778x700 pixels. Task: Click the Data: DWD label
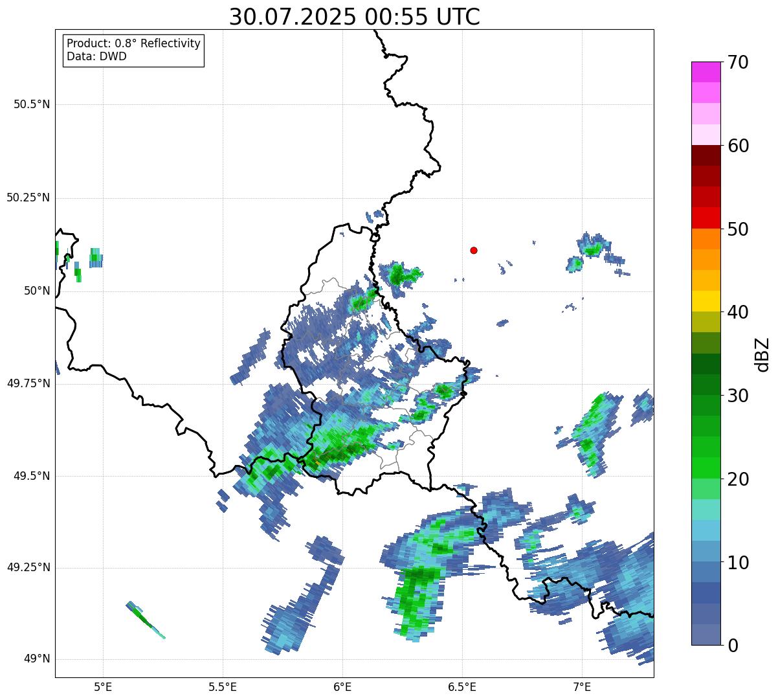[96, 56]
